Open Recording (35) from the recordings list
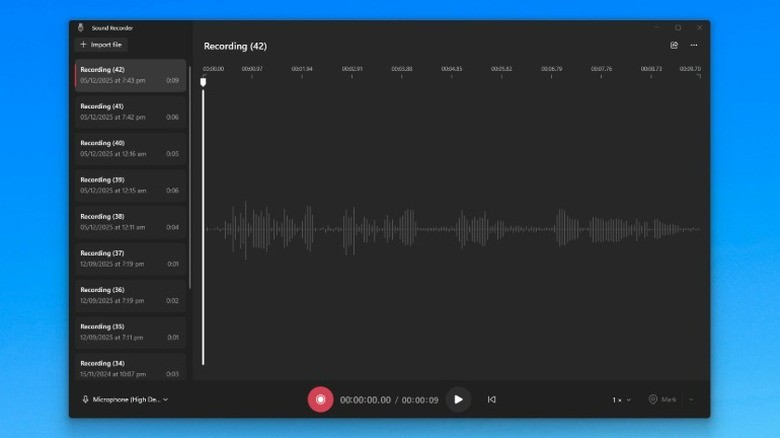The height and width of the screenshot is (438, 780). click(x=130, y=331)
